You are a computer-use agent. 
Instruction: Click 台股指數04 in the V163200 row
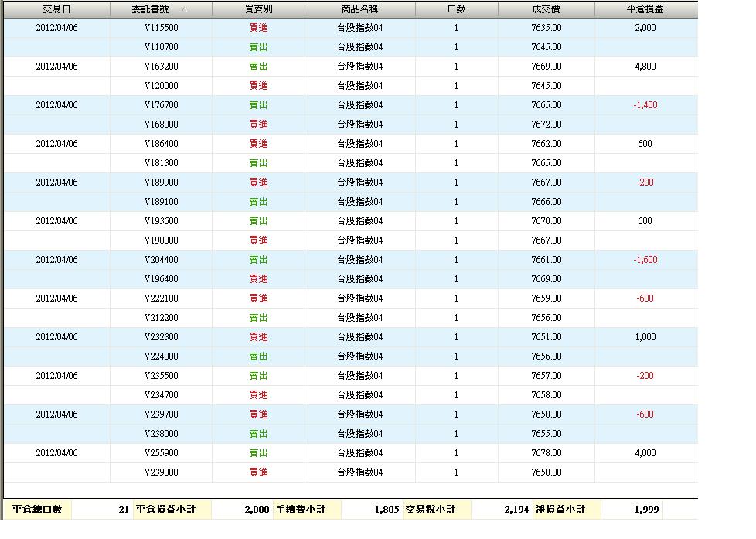[x=359, y=67]
